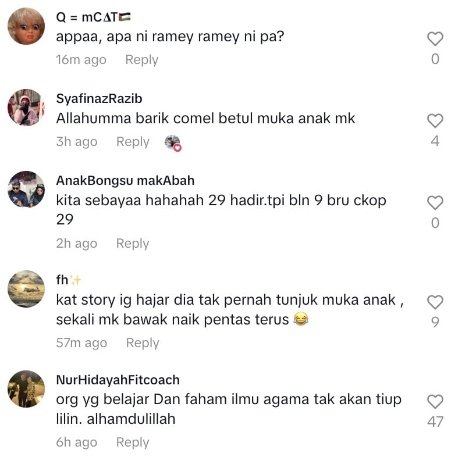Like NurHidayahFitcoach's comment with 47 likes

(435, 402)
